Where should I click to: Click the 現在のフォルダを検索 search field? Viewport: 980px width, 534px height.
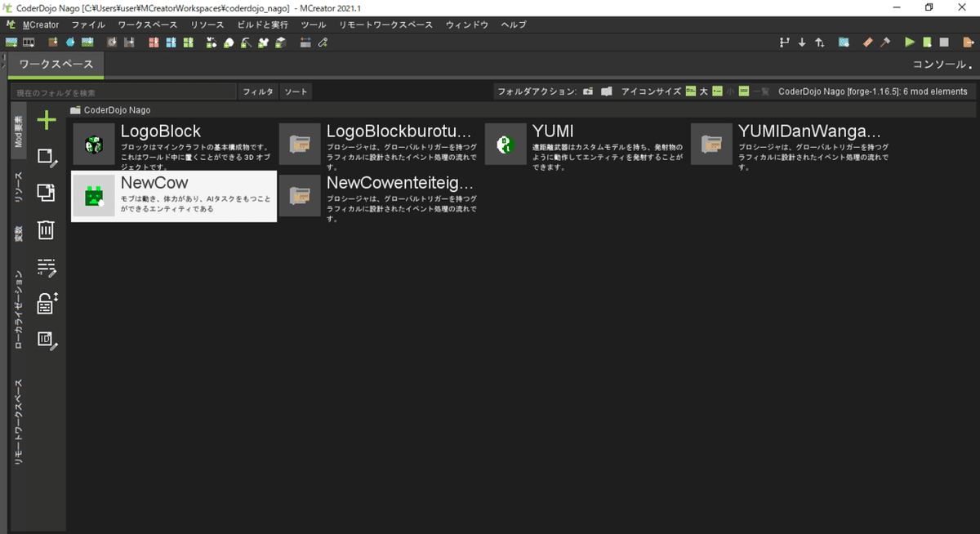tap(122, 91)
